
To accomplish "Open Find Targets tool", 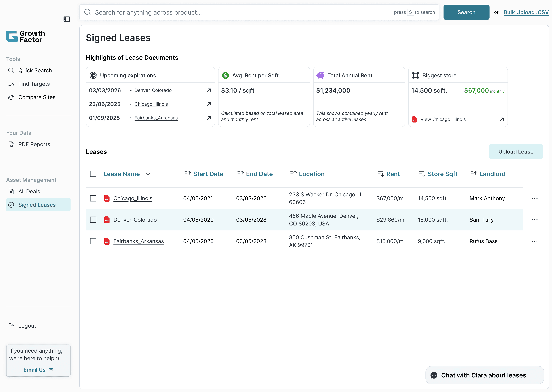I will tap(34, 84).
